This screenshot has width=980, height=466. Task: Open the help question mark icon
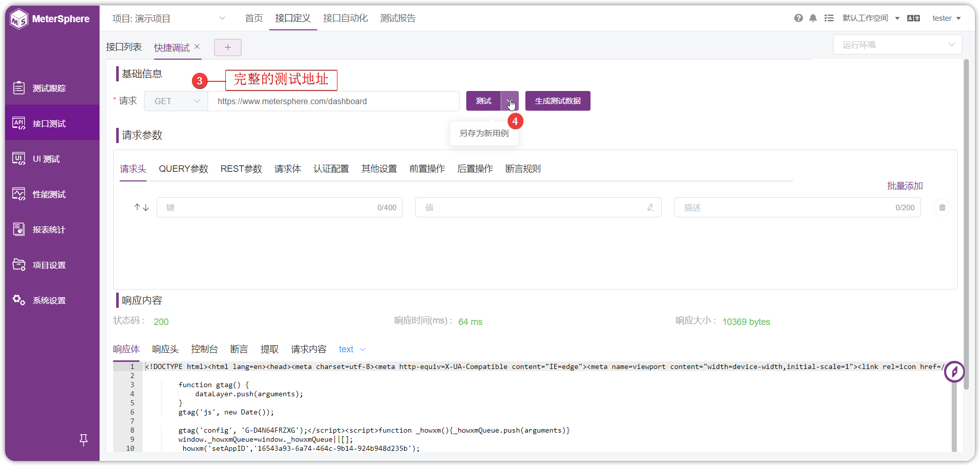coord(799,18)
